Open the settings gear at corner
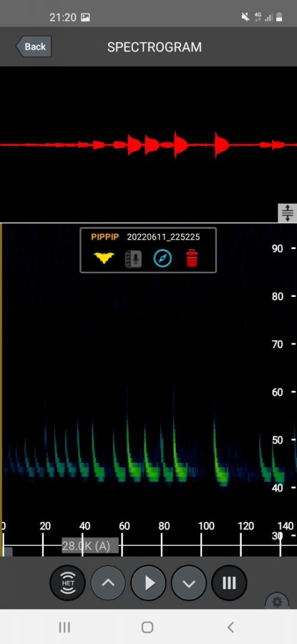 (278, 602)
